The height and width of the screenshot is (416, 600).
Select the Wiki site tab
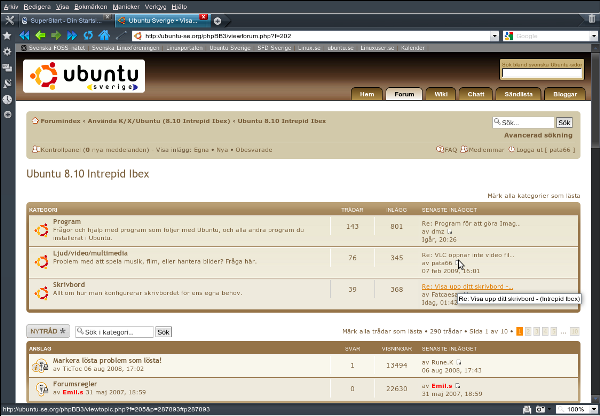(441, 94)
